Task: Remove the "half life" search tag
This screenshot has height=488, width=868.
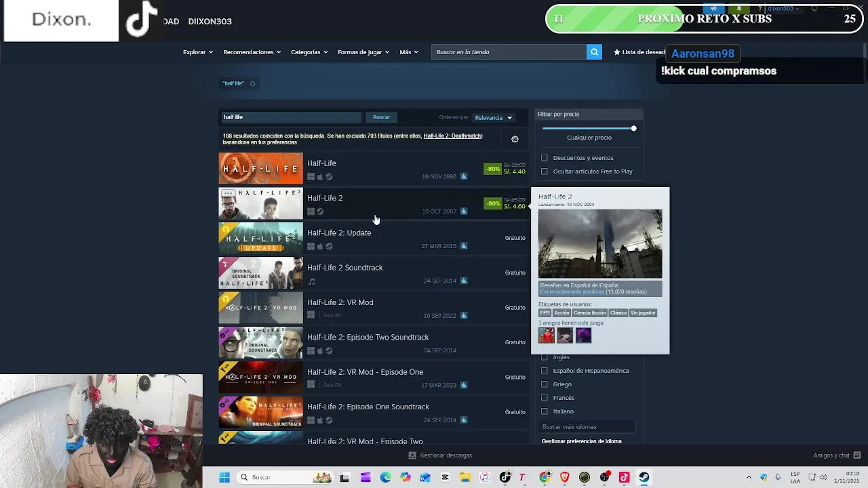Action: tap(252, 83)
